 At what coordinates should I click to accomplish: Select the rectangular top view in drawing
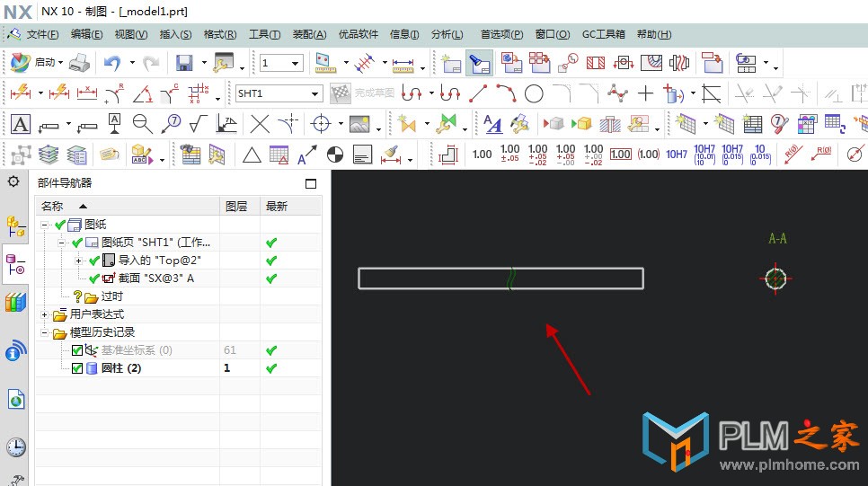[501, 278]
